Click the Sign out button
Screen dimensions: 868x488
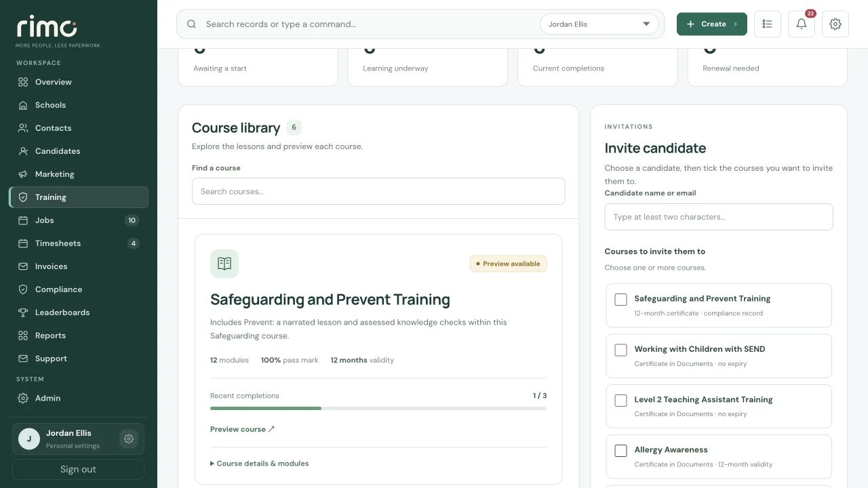click(x=78, y=469)
